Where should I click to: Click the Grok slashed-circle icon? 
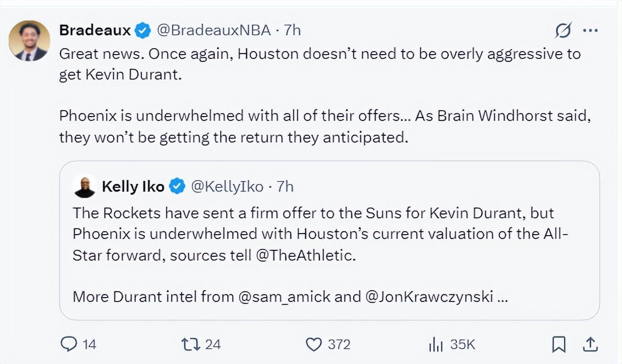[563, 30]
